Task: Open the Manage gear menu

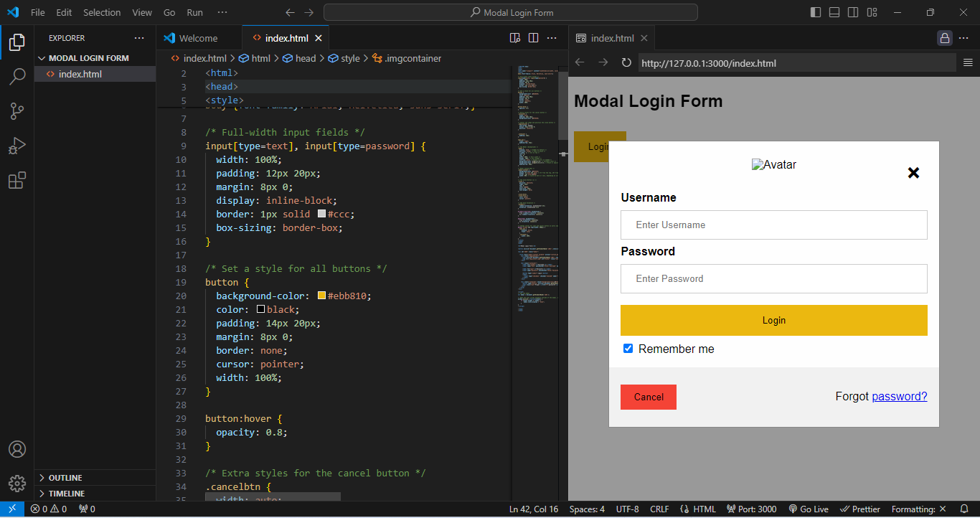Action: point(17,484)
